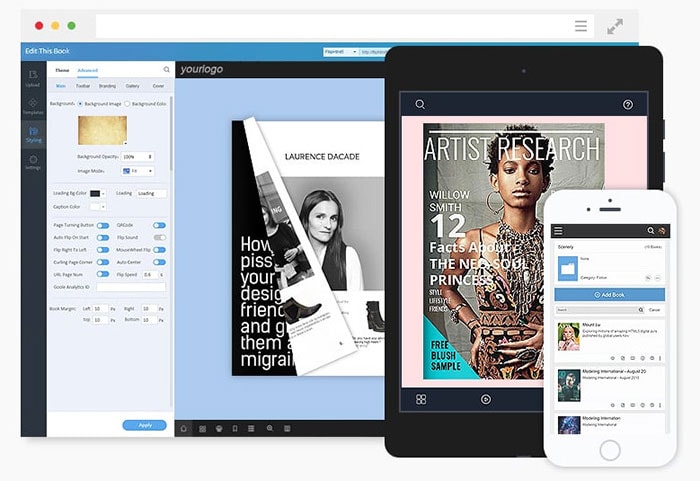Switch to the Advanced tab

88,70
